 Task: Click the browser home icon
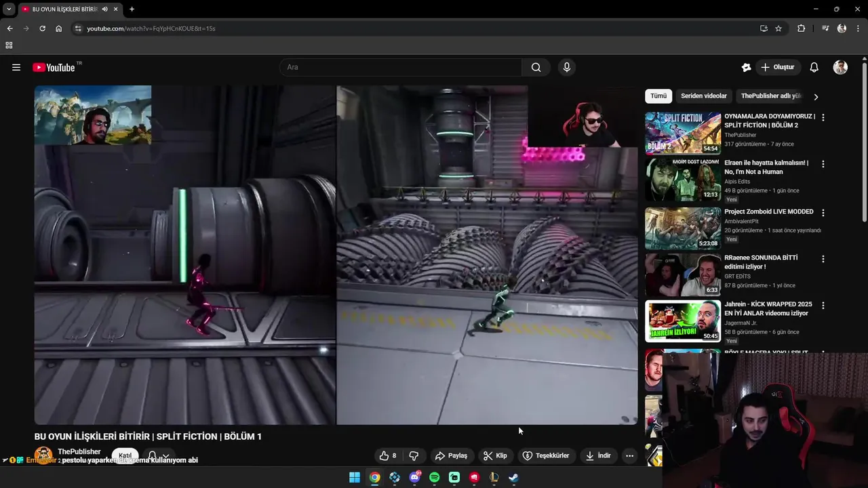pyautogui.click(x=58, y=28)
